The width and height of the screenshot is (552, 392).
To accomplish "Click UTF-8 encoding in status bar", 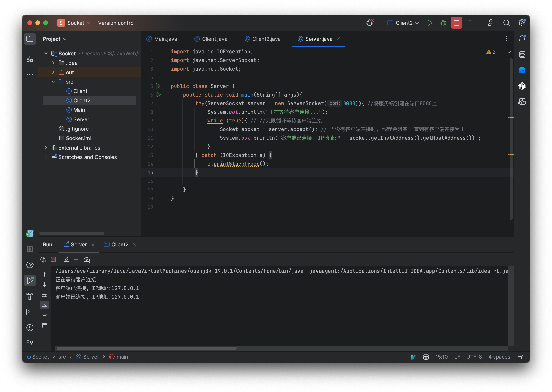I will [474, 357].
